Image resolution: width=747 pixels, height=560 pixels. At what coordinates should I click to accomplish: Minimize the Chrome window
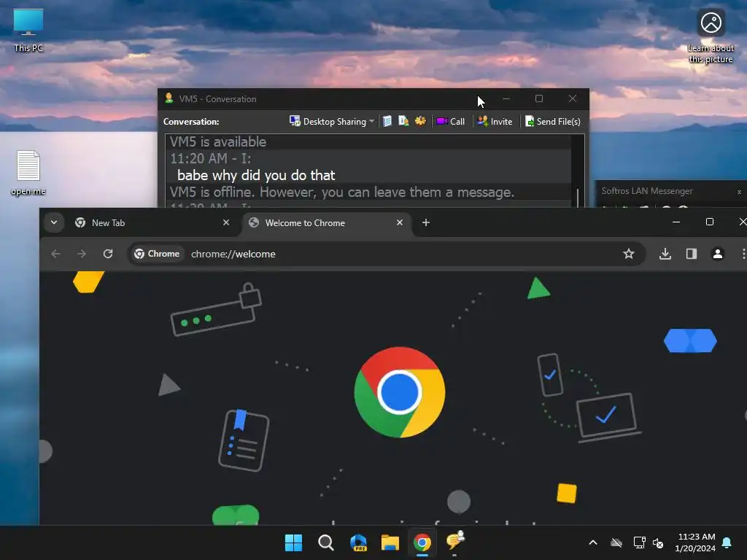coord(676,222)
